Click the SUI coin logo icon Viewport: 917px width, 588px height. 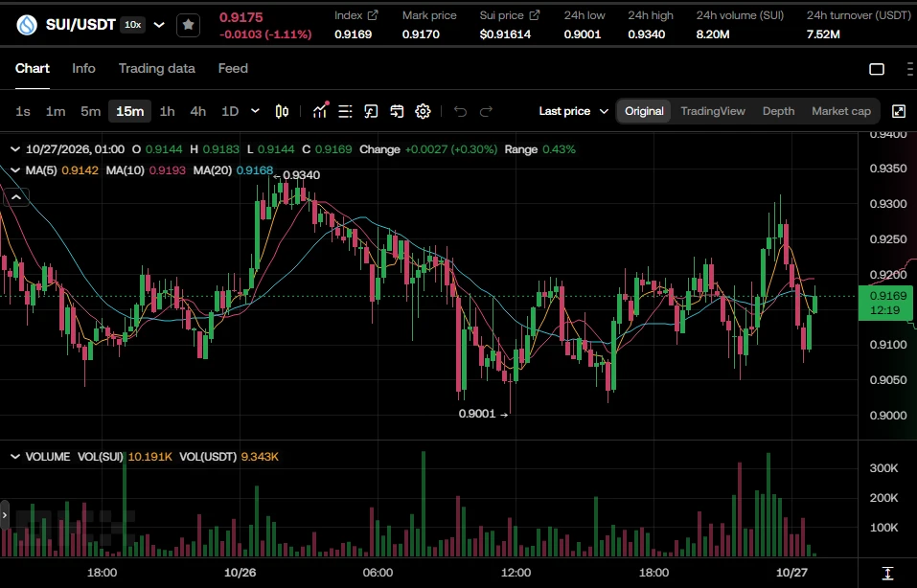coord(27,25)
